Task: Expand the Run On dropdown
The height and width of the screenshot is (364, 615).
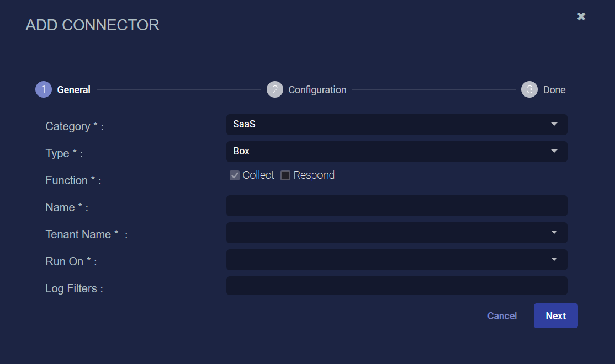Action: pyautogui.click(x=396, y=260)
